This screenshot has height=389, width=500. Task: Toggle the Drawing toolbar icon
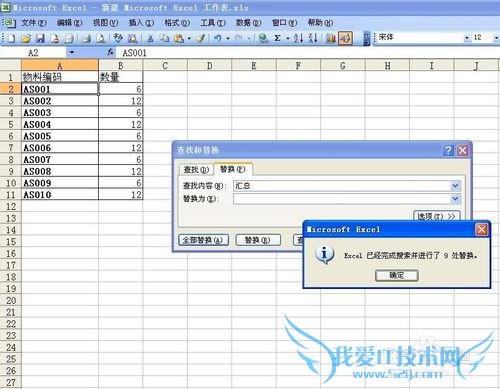(x=345, y=38)
